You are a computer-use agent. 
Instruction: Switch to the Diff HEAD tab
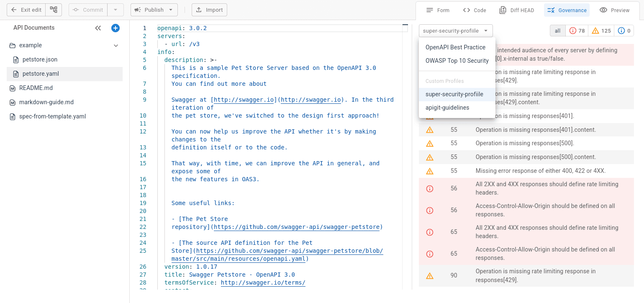pyautogui.click(x=517, y=10)
